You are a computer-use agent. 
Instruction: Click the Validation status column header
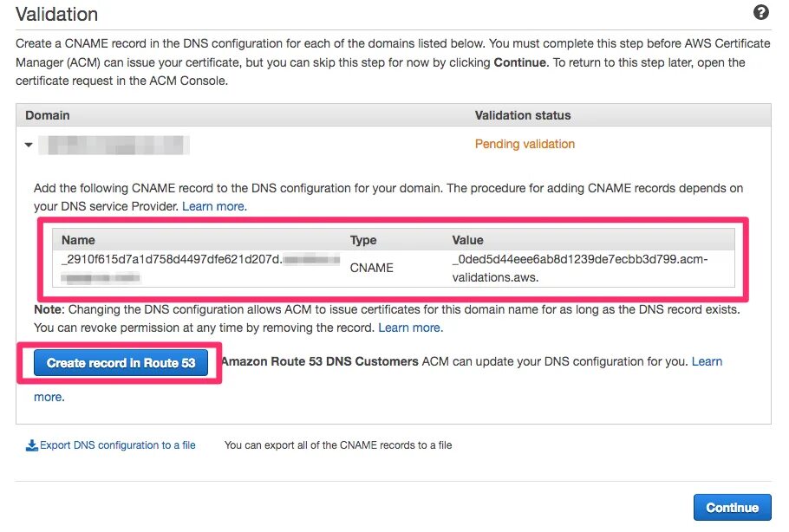523,115
